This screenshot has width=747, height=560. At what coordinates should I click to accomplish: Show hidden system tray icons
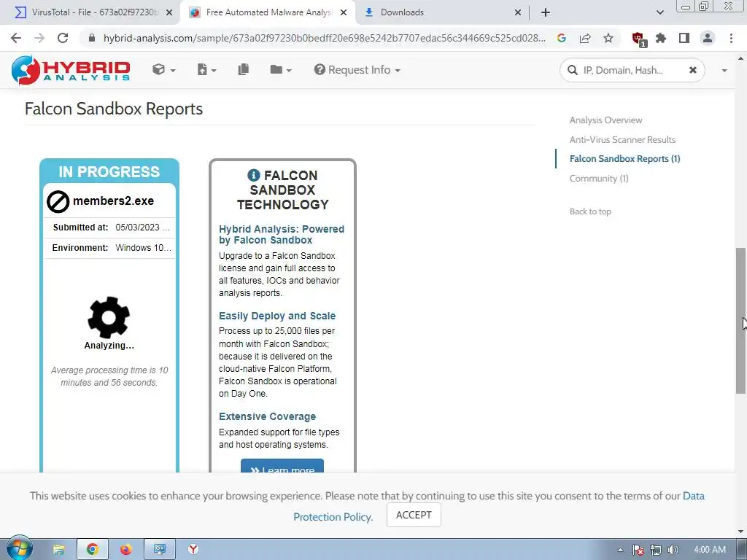click(x=620, y=550)
